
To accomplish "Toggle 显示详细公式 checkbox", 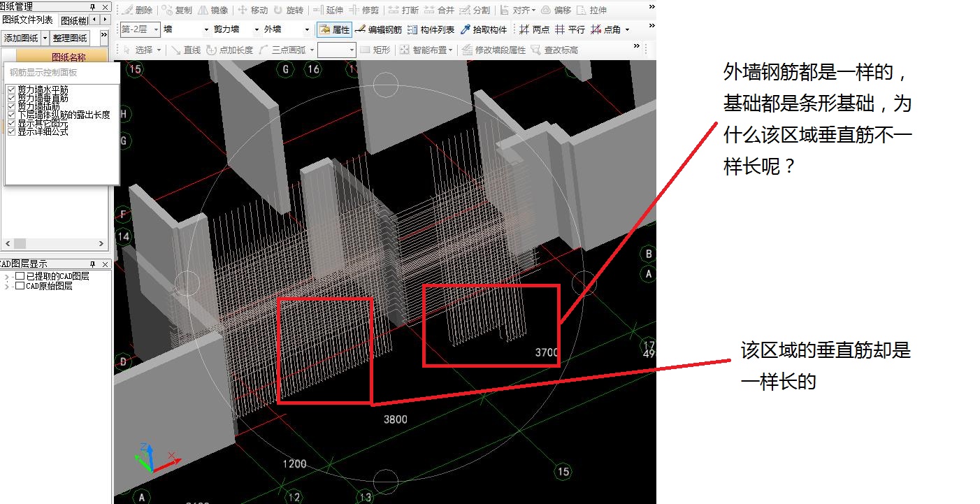I will (11, 131).
